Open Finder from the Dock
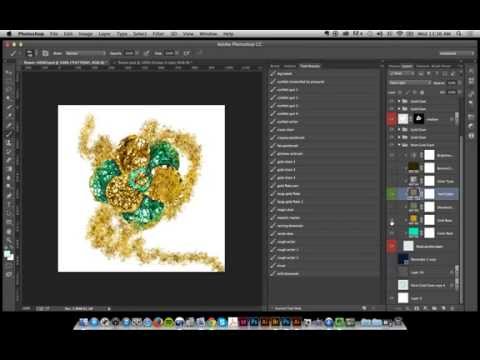The width and height of the screenshot is (480, 360). pos(83,322)
